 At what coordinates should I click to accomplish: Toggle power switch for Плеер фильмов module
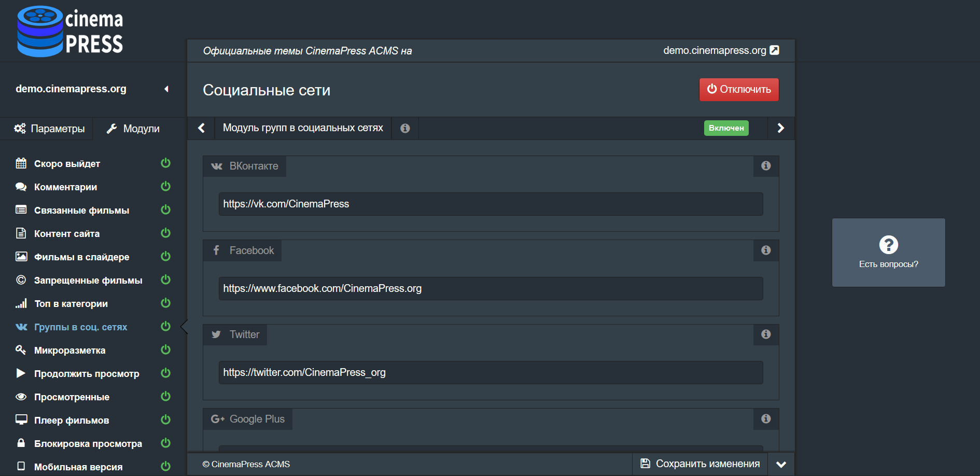point(165,420)
